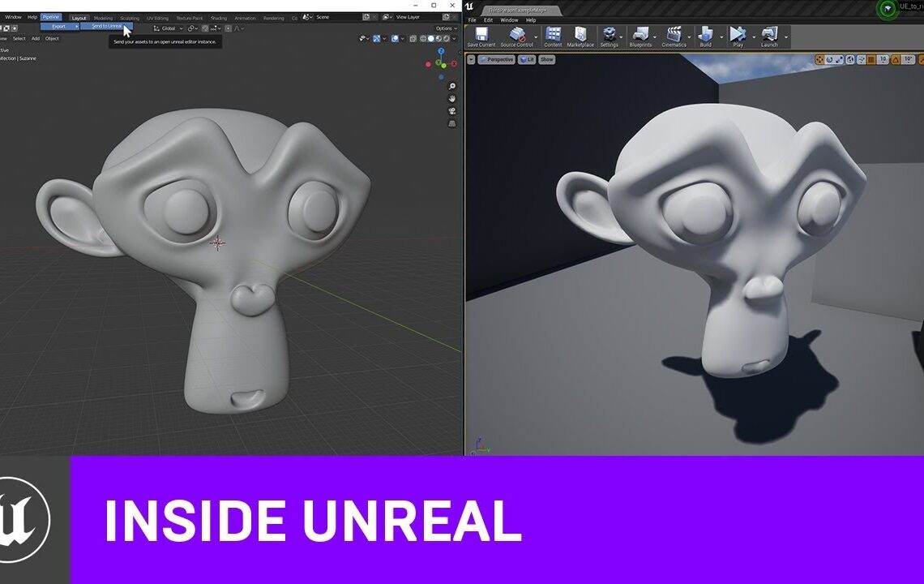Viewport: 924px width, 584px height.
Task: Open the Pipeline menu in Blender
Action: 50,16
